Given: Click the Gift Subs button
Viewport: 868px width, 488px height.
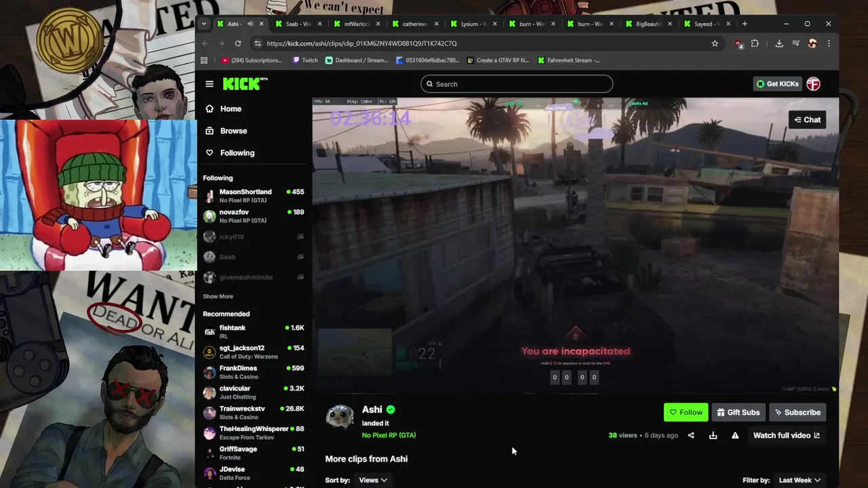Looking at the screenshot, I should (738, 412).
